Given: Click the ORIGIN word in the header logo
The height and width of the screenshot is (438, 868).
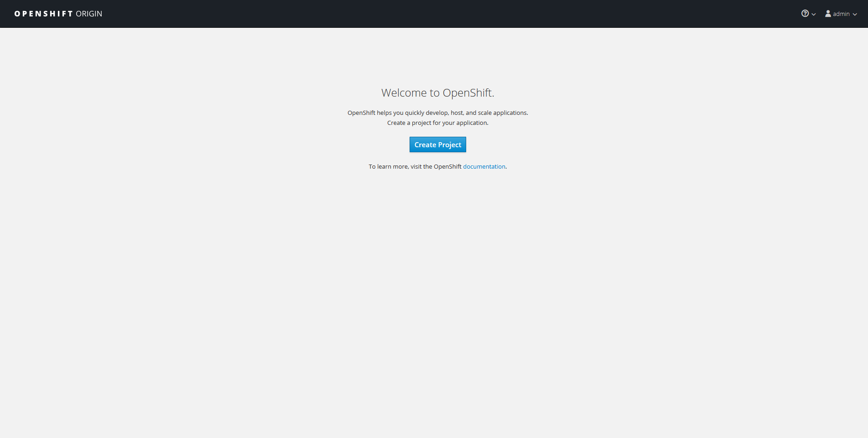Looking at the screenshot, I should [x=89, y=14].
